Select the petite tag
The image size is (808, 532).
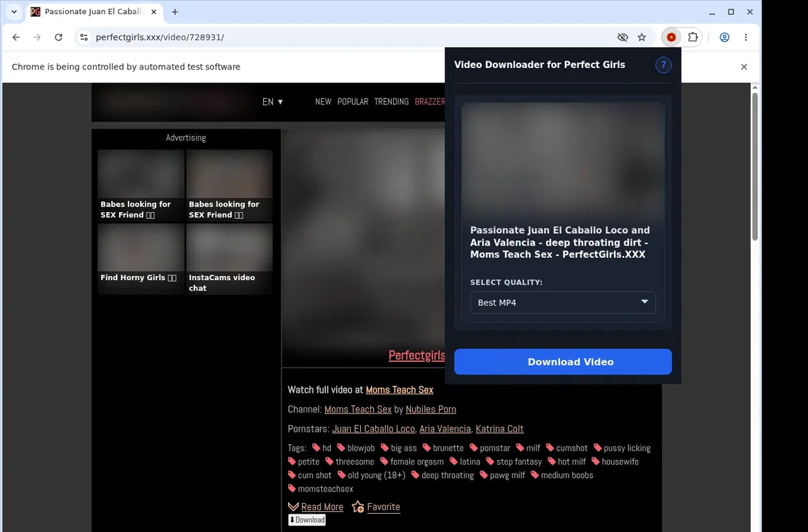click(304, 461)
